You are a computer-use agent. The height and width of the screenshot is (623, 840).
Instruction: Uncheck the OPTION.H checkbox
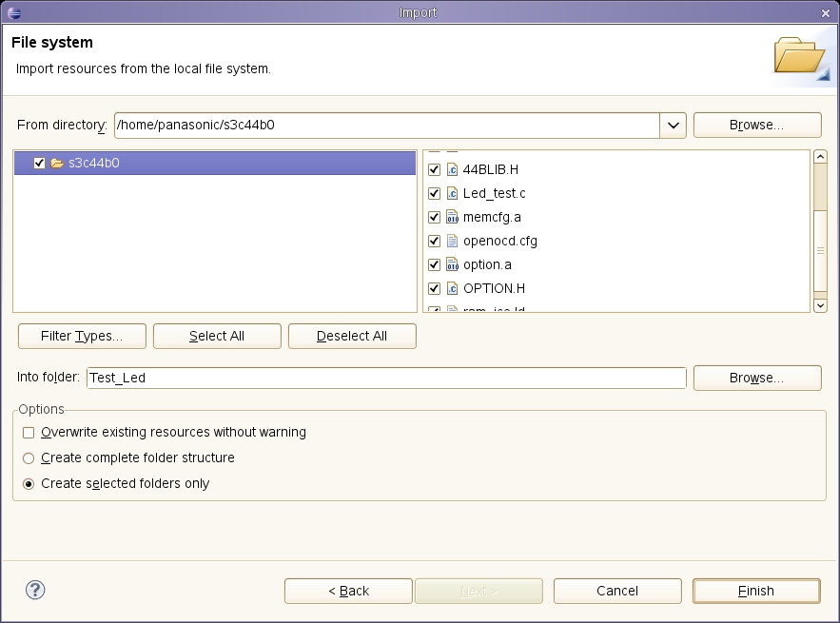(x=434, y=288)
